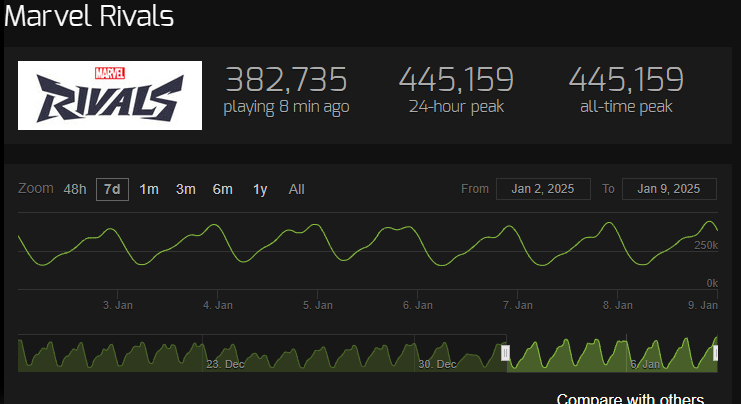741x404 pixels.
Task: Select the 6m zoom range
Action: click(x=223, y=189)
